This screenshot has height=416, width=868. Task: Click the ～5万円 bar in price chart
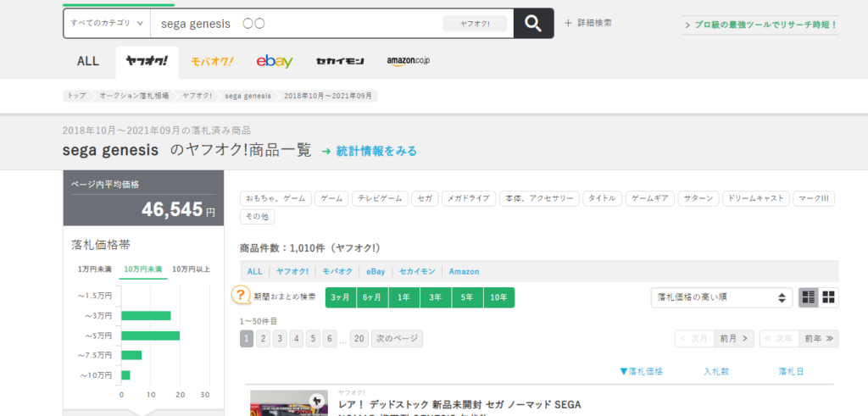tap(151, 336)
